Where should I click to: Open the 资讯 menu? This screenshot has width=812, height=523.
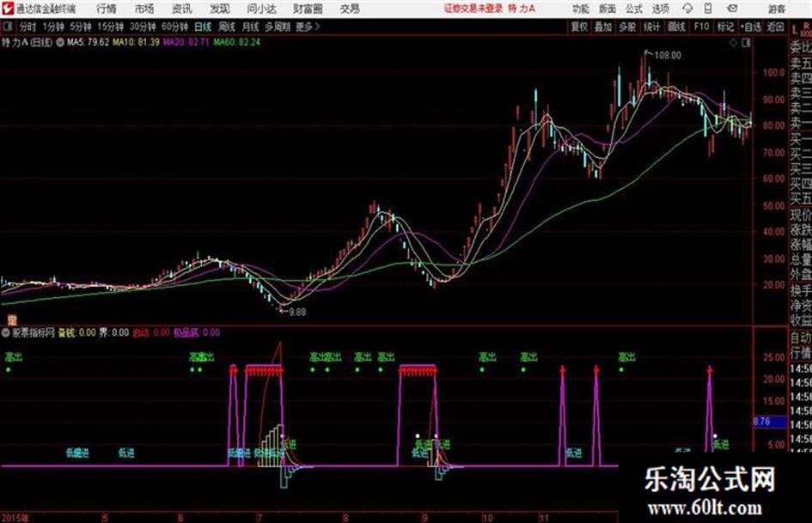(182, 9)
